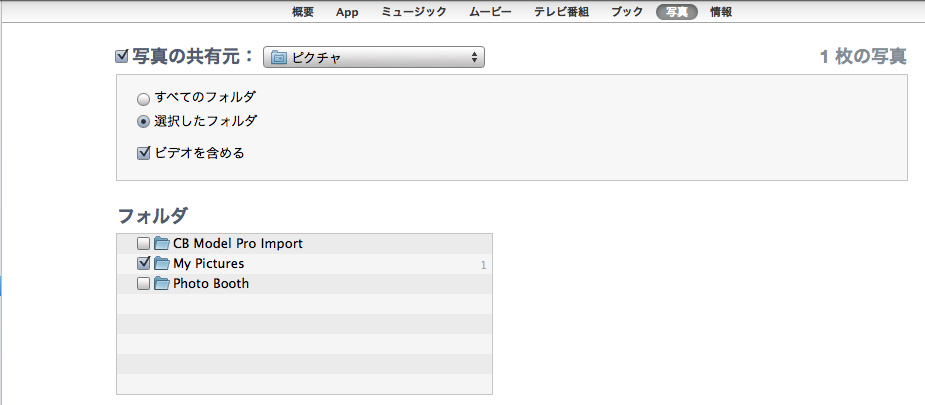Click the CB Model Pro Import folder icon
Viewport: 925px width, 405px height.
[162, 243]
